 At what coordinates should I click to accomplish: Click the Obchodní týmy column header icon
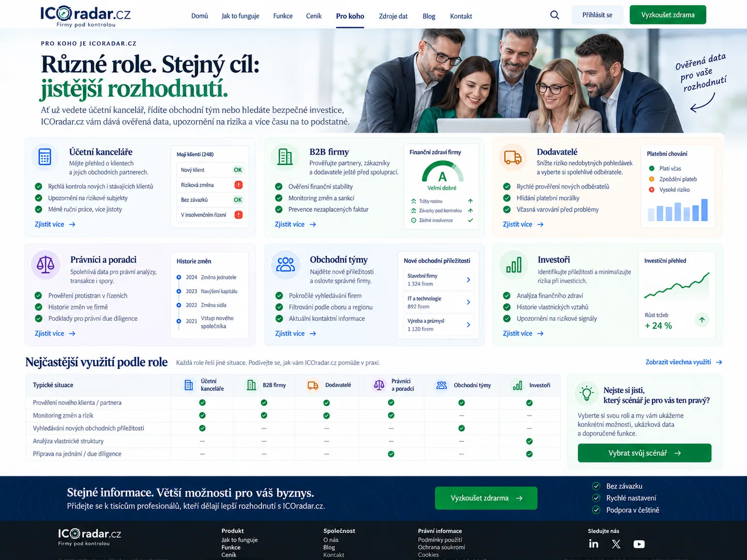(442, 385)
